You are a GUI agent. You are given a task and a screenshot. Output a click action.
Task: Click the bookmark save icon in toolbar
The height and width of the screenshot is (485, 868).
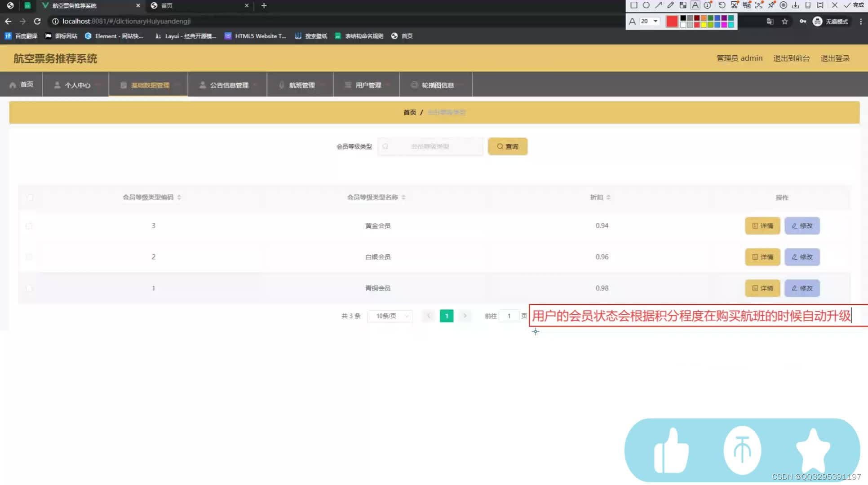tap(820, 5)
